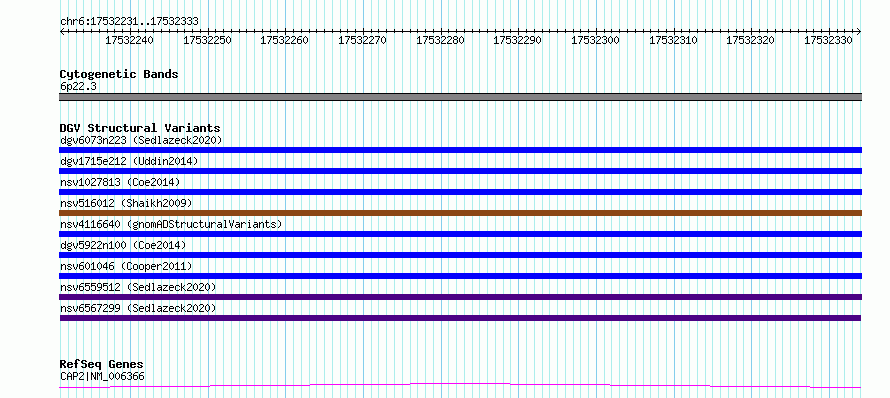Viewport: 890px width, 398px height.
Task: Select the blue bar under dgv5922n100
Action: [460, 255]
